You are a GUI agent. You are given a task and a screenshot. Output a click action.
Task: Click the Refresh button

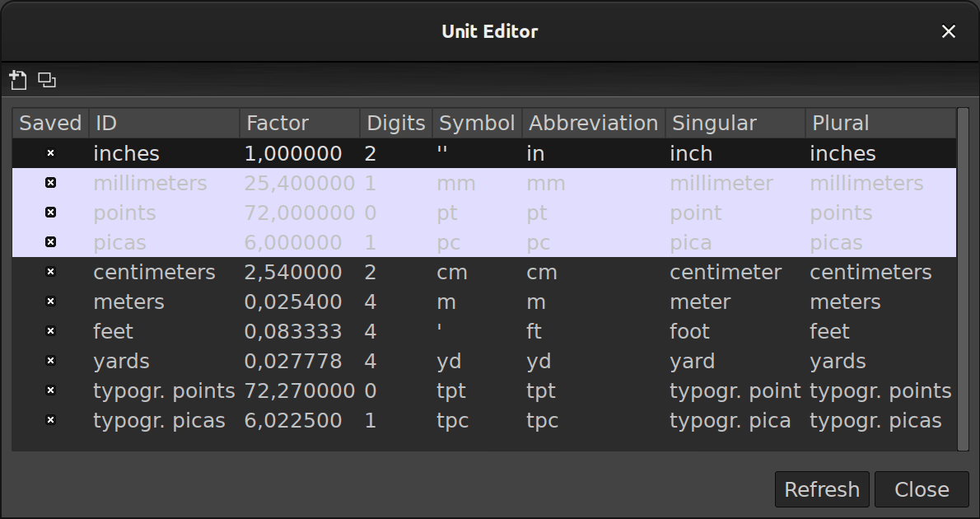822,489
